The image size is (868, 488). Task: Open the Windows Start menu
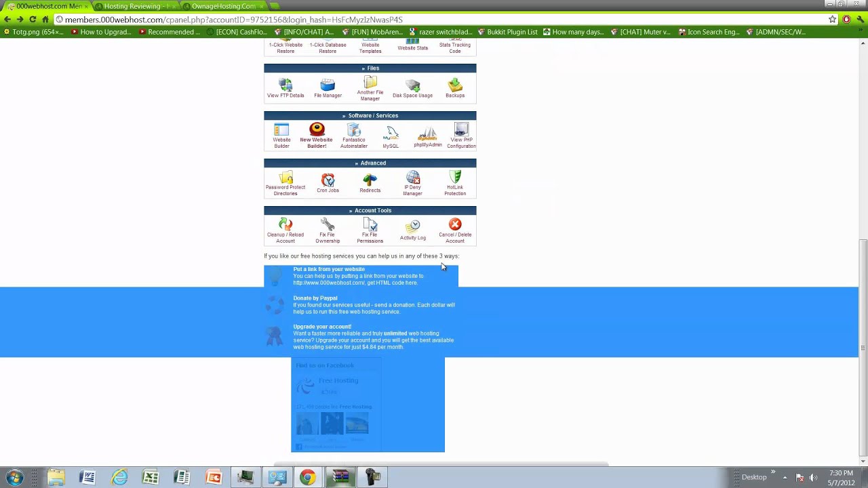click(x=14, y=477)
